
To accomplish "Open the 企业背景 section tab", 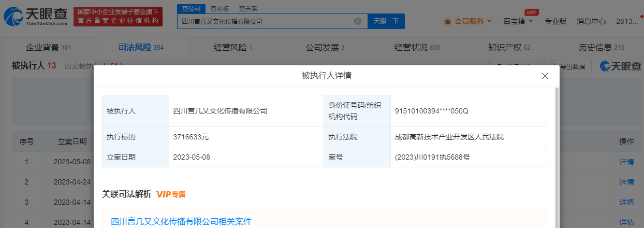I will (x=48, y=48).
